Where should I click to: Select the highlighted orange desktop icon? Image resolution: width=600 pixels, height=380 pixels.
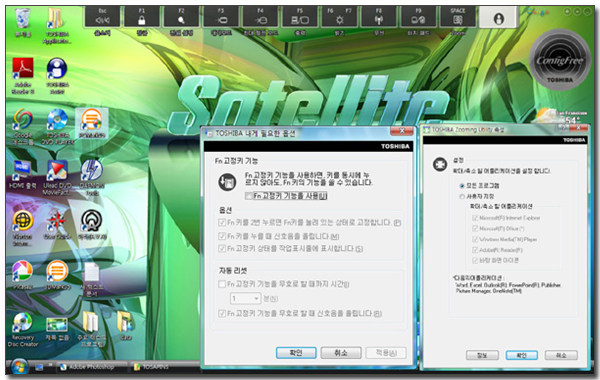[x=91, y=123]
